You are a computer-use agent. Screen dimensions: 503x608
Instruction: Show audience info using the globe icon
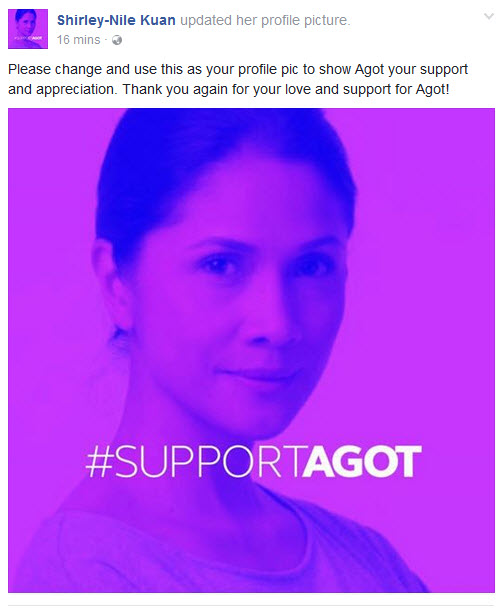117,40
